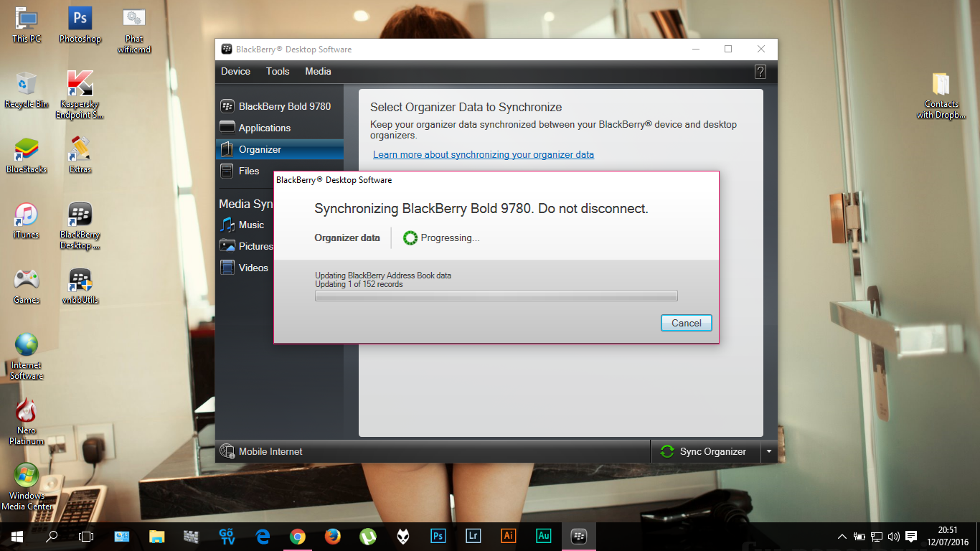Select BlackBerry Bold 9780 in sidebar
The image size is (980, 551).
[280, 106]
